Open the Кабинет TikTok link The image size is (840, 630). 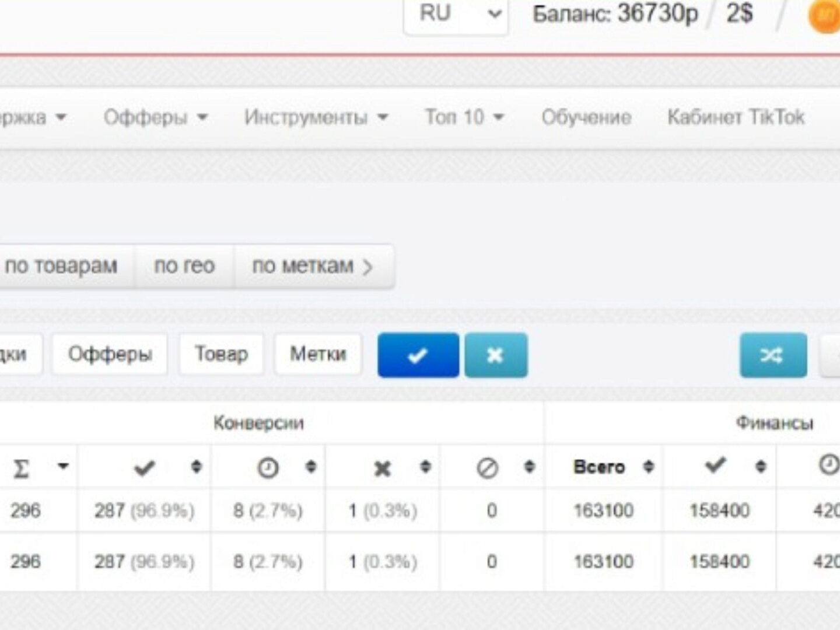(x=736, y=117)
